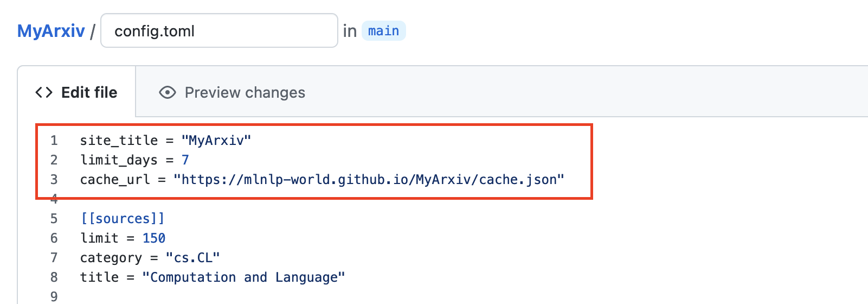Click line number 8 in the gutter

tap(54, 277)
